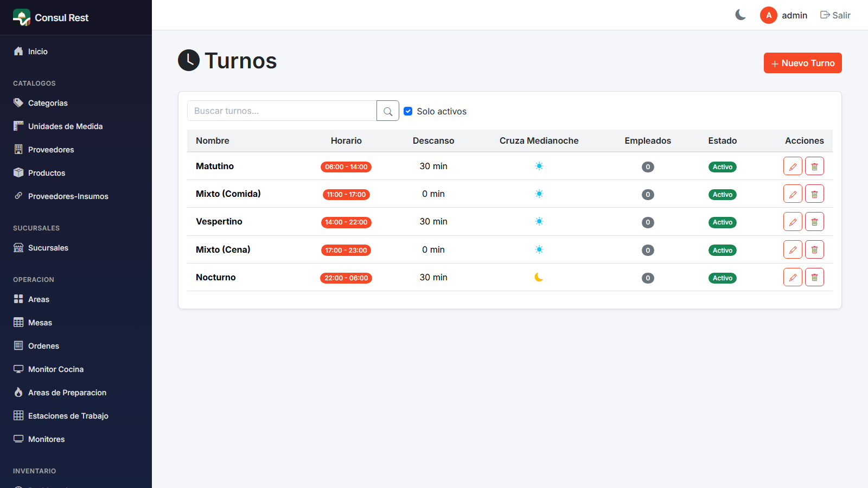Click the Matutino sun icon
Image resolution: width=868 pixels, height=488 pixels.
539,166
